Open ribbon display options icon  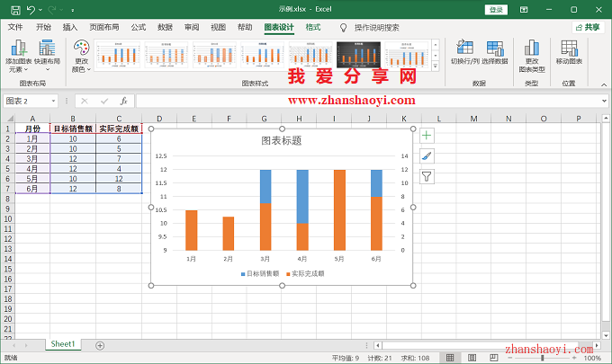coord(524,9)
